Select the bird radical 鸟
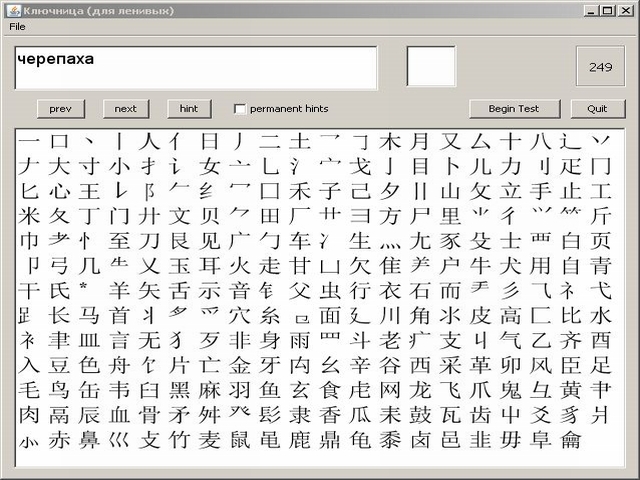 point(59,390)
